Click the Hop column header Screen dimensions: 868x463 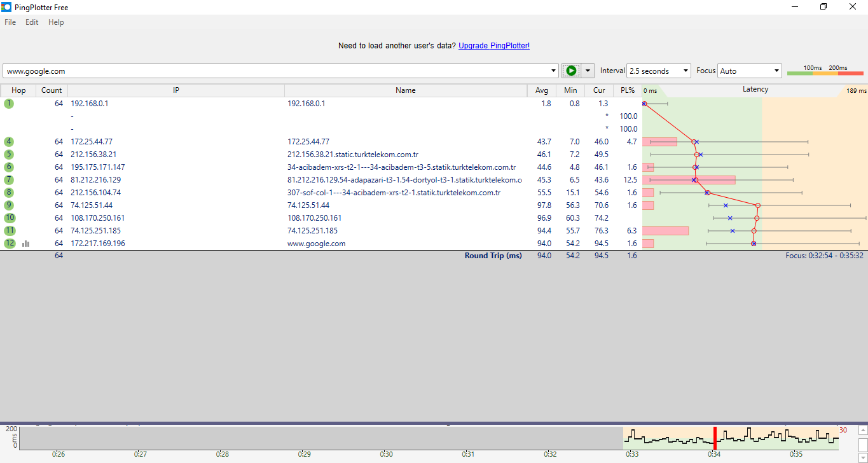pos(18,90)
